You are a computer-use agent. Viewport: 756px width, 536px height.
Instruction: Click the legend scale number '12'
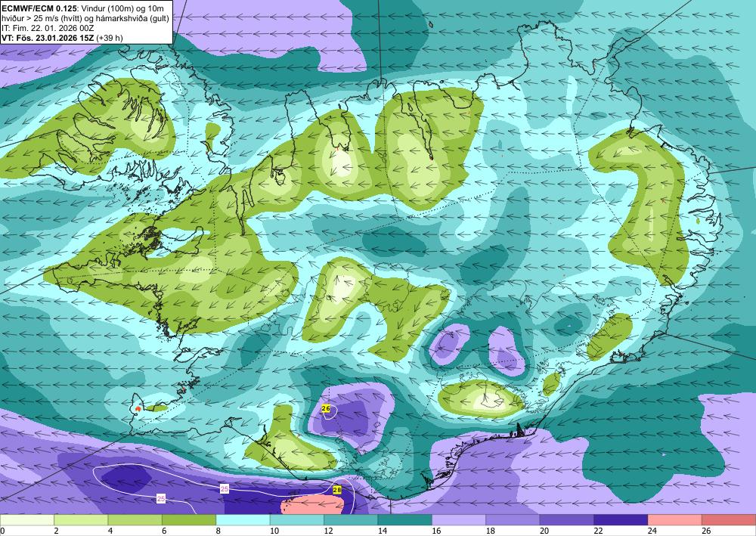click(x=328, y=531)
